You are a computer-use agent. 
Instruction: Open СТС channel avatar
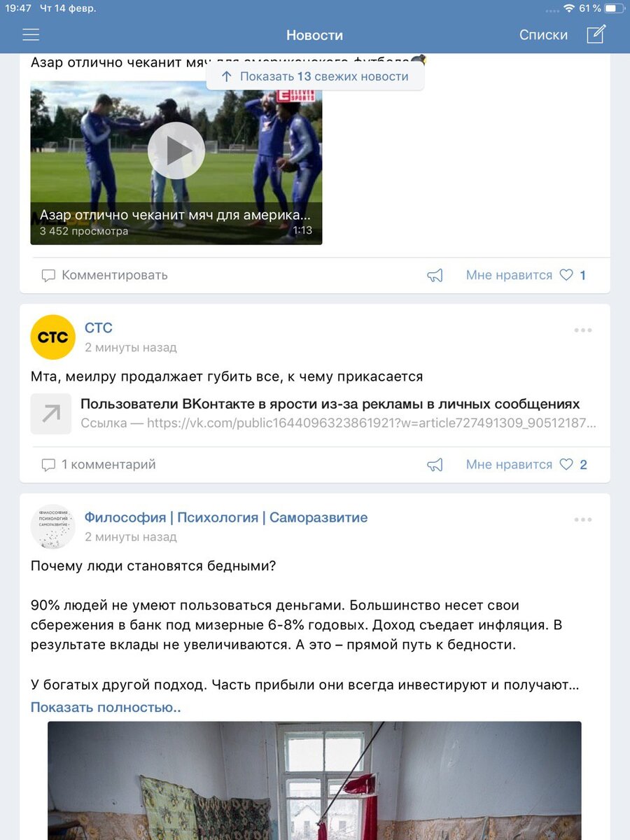point(52,337)
